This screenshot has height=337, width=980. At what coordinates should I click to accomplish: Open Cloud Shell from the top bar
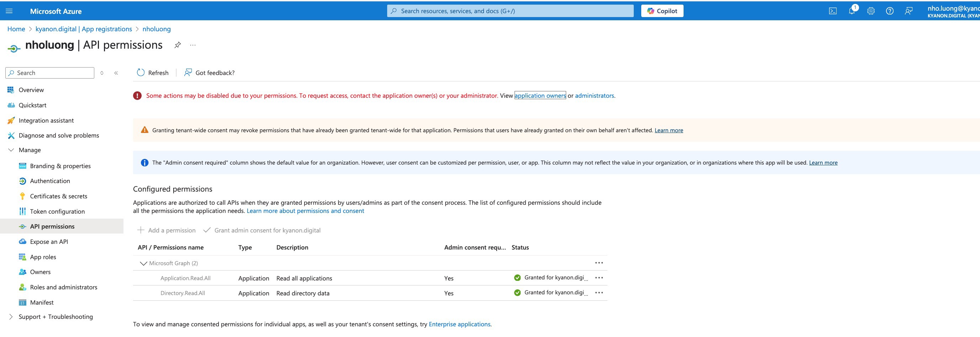(x=832, y=11)
